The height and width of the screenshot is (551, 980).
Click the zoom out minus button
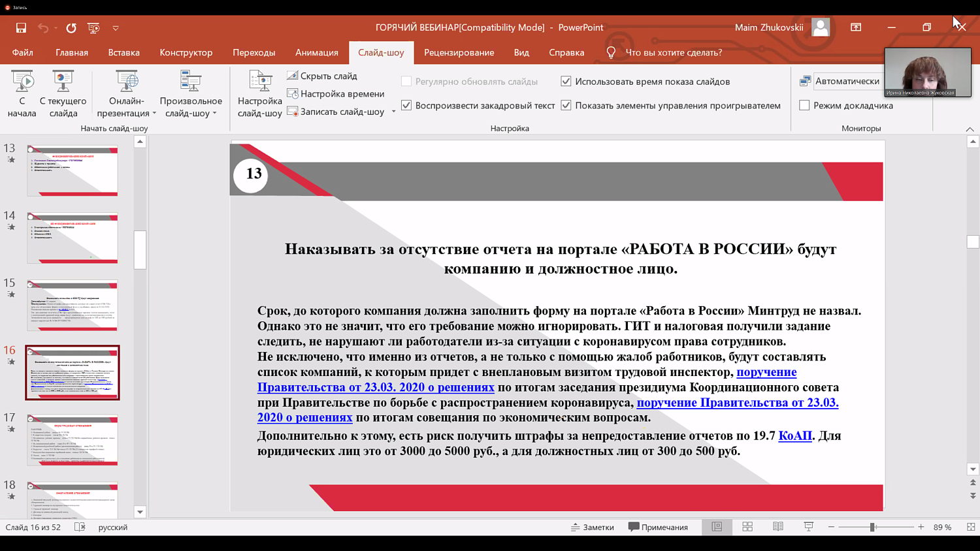pyautogui.click(x=831, y=527)
